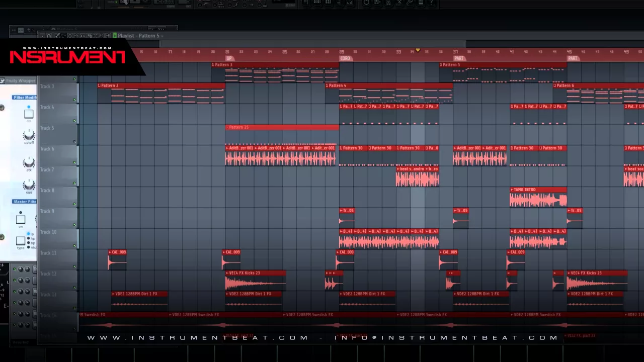
Task: Click the Fruity Wrapper plugin icon
Action: [3, 80]
